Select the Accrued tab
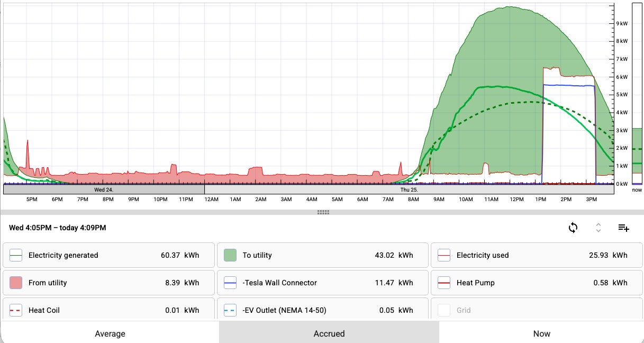The width and height of the screenshot is (644, 343). click(329, 333)
